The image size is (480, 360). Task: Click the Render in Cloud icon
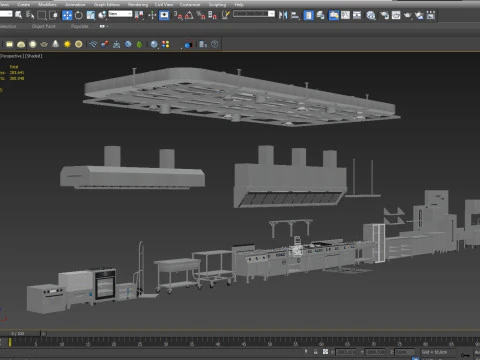click(419, 15)
